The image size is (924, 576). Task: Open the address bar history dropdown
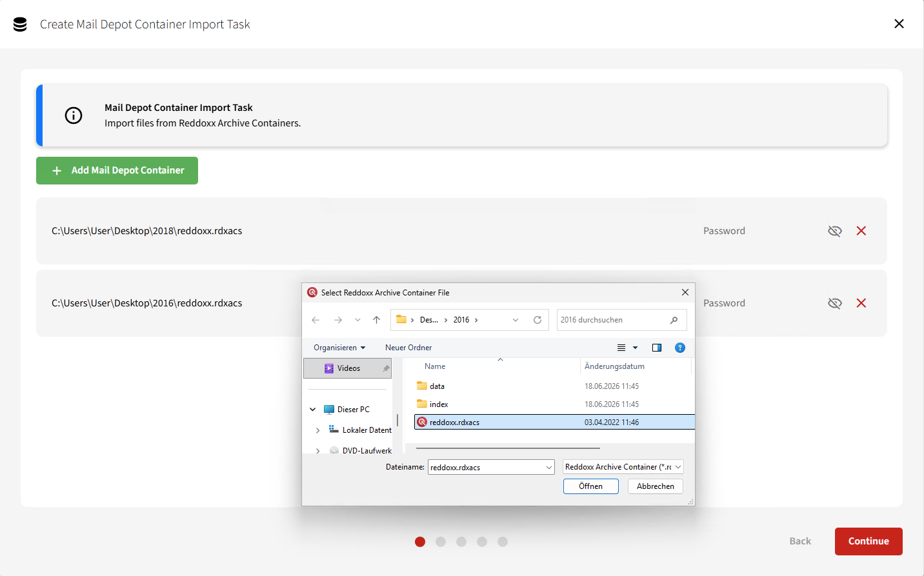(516, 320)
